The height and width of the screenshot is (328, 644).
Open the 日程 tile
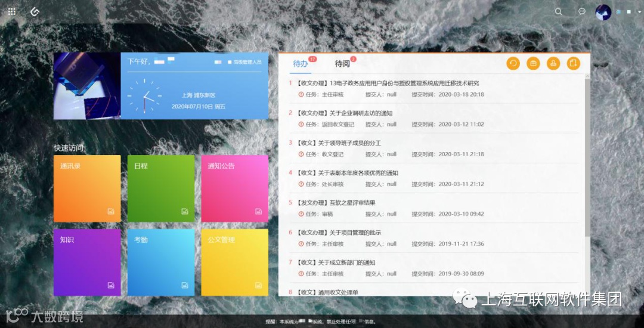click(161, 188)
